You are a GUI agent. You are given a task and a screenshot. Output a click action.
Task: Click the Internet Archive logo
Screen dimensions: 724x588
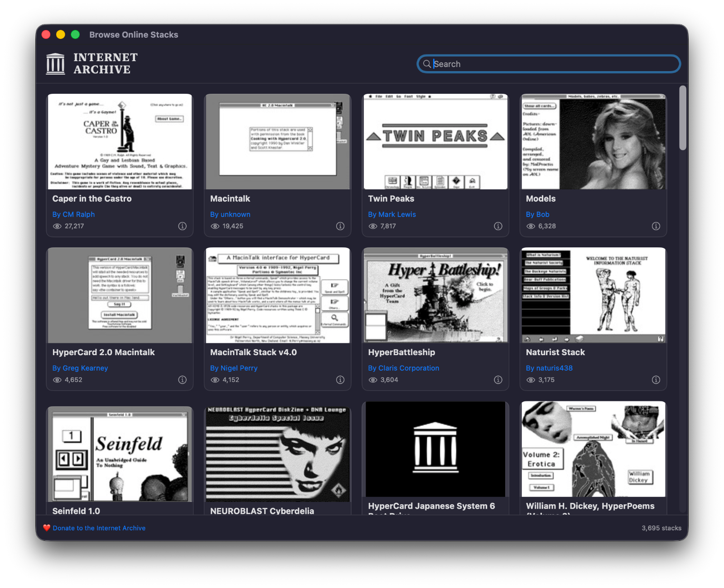tap(92, 63)
